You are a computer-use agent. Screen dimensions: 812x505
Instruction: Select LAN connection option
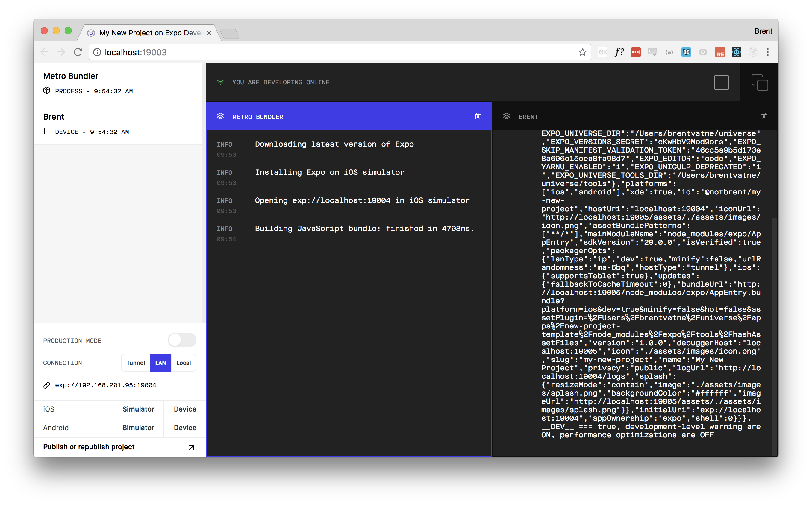[160, 363]
